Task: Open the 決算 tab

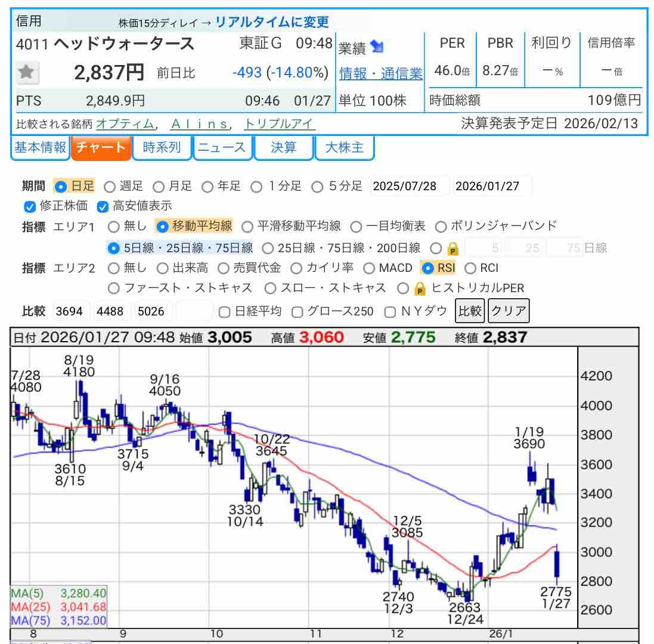Action: (283, 148)
